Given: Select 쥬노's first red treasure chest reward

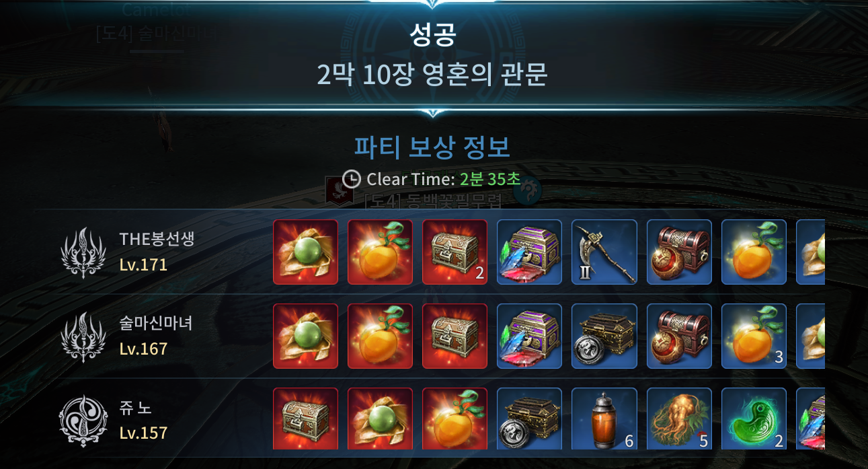Looking at the screenshot, I should (x=306, y=419).
